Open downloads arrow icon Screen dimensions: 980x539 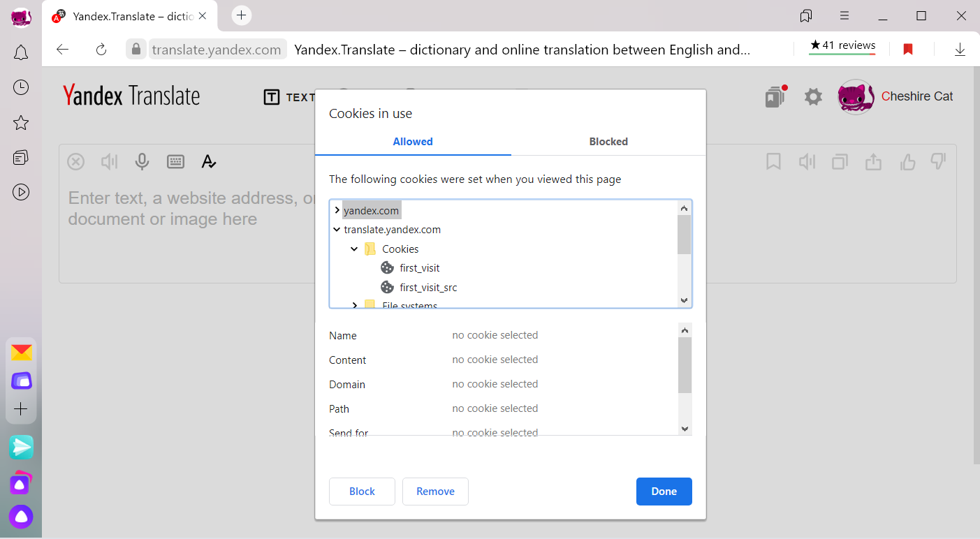click(960, 49)
